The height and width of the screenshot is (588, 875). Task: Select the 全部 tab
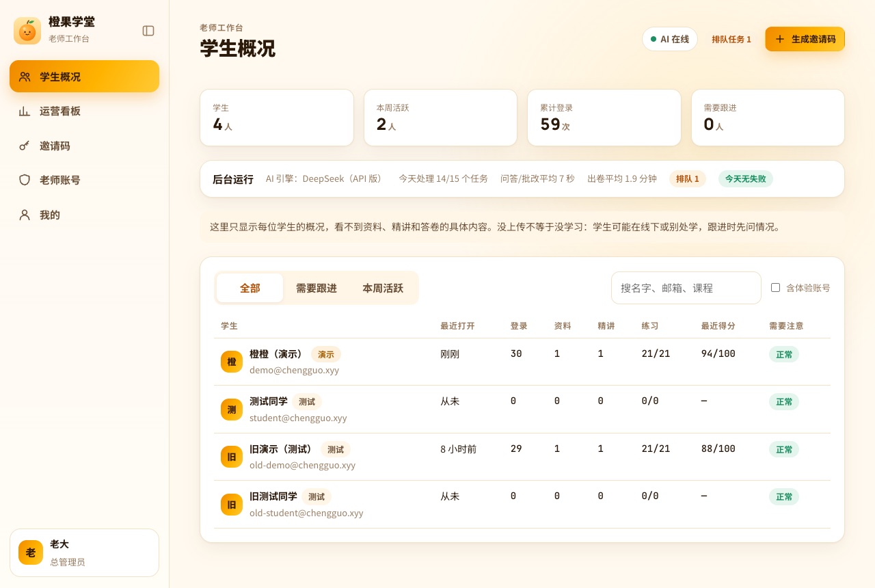click(250, 288)
